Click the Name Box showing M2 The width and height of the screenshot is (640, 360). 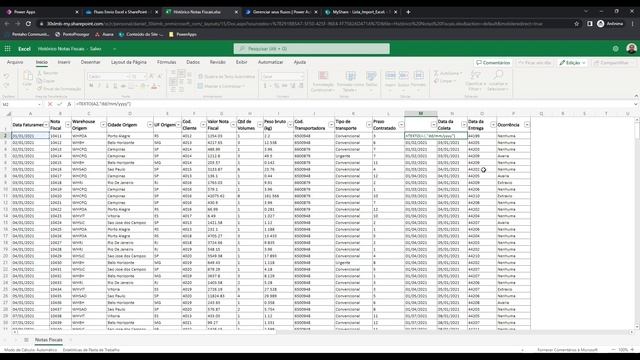coord(21,104)
